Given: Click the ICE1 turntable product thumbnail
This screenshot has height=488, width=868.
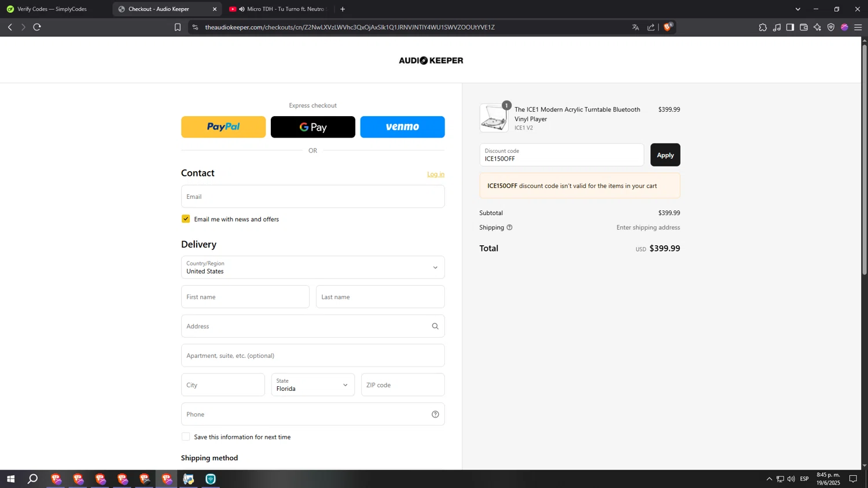Looking at the screenshot, I should tap(494, 118).
